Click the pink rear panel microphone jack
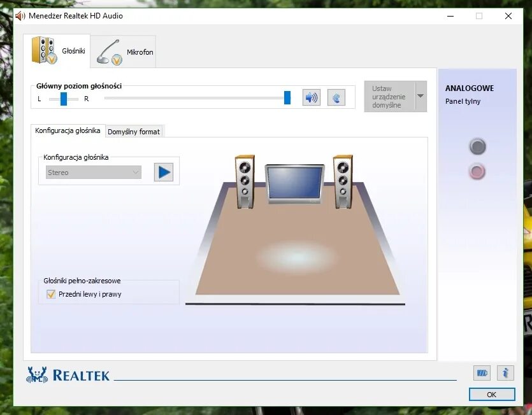This screenshot has height=415, width=532. [477, 172]
